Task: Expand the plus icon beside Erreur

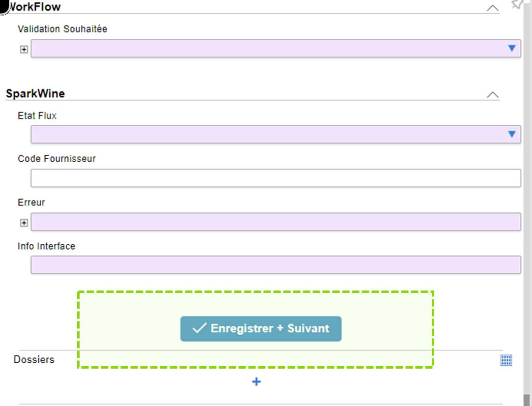Action: pyautogui.click(x=24, y=223)
